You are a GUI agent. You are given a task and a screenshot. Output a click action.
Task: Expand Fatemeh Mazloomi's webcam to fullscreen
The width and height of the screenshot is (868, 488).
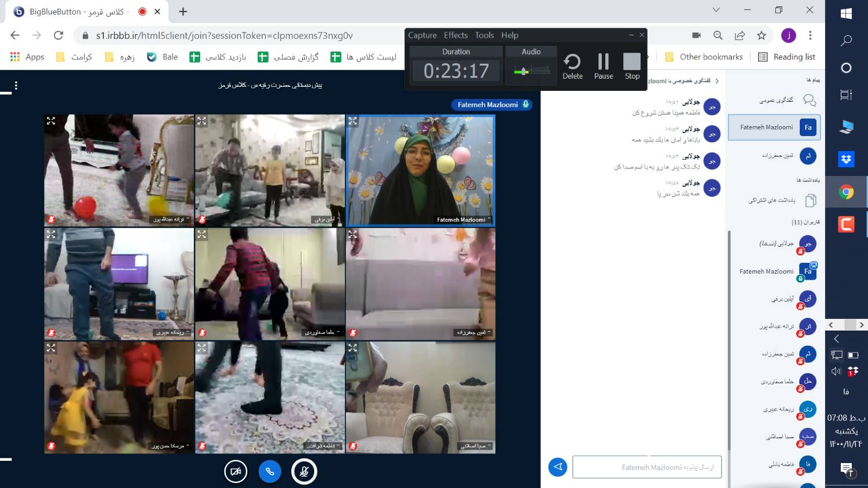[x=352, y=121]
